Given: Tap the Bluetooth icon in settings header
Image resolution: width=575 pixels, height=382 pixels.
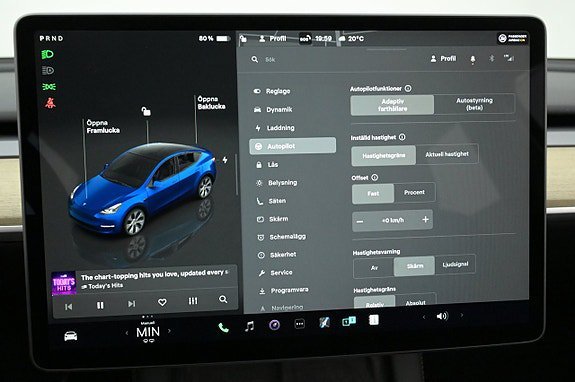Looking at the screenshot, I should [x=492, y=59].
